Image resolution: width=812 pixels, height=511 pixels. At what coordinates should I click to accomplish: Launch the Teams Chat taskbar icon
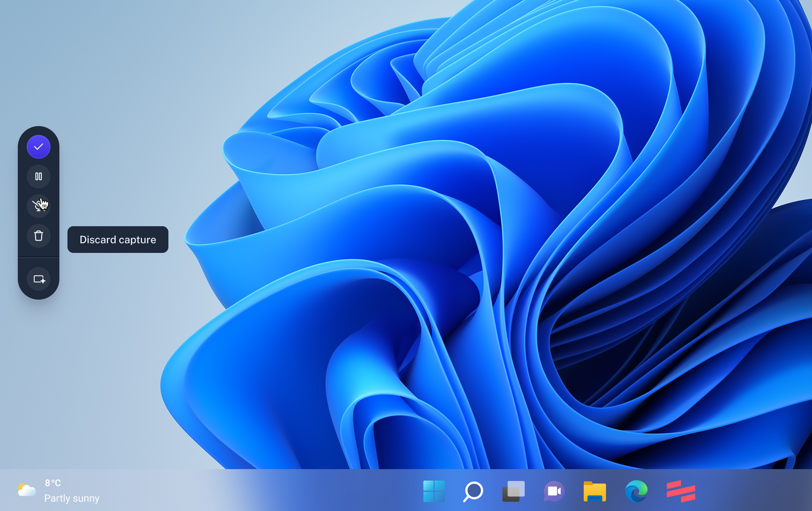[554, 491]
